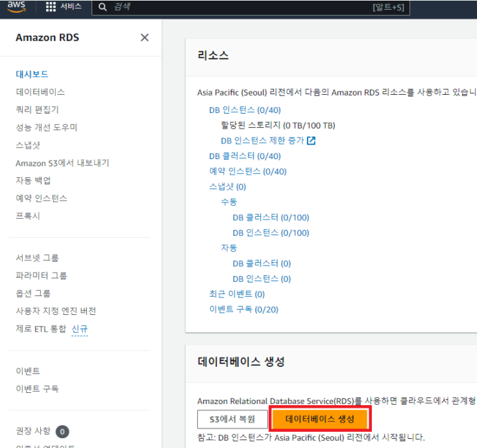
Task: Open automatic DB 클러스터 (0) link
Action: 262,263
